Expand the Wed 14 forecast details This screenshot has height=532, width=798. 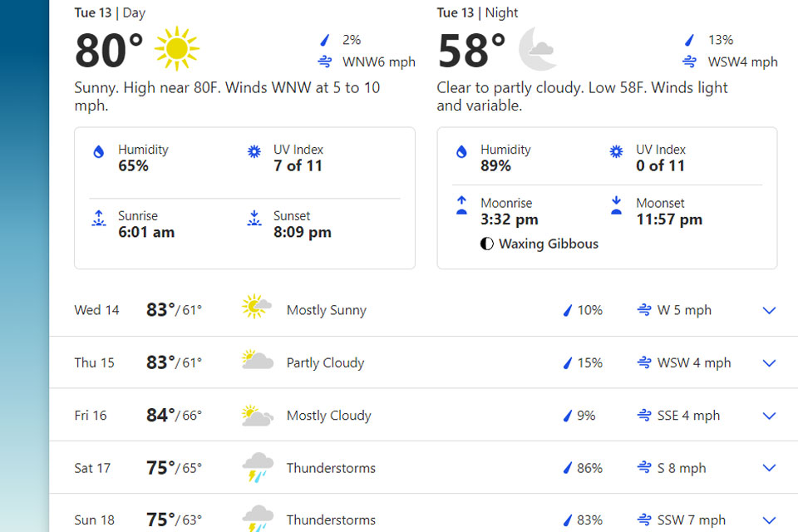click(x=769, y=310)
